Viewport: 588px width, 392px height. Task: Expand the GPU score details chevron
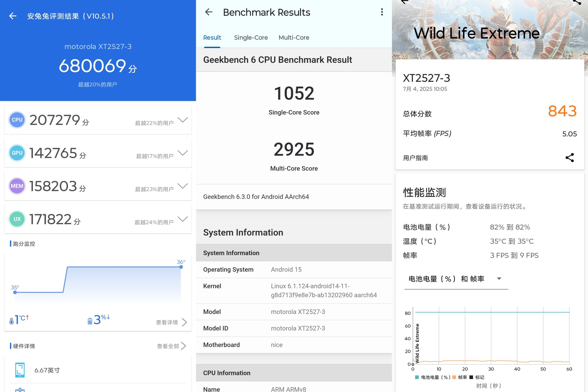coord(183,153)
